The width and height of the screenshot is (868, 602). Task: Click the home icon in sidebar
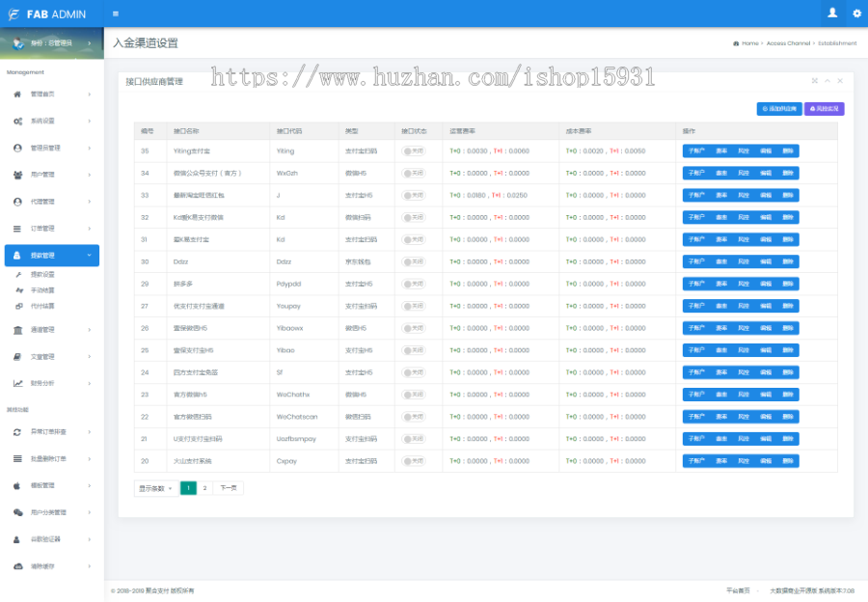point(17,95)
